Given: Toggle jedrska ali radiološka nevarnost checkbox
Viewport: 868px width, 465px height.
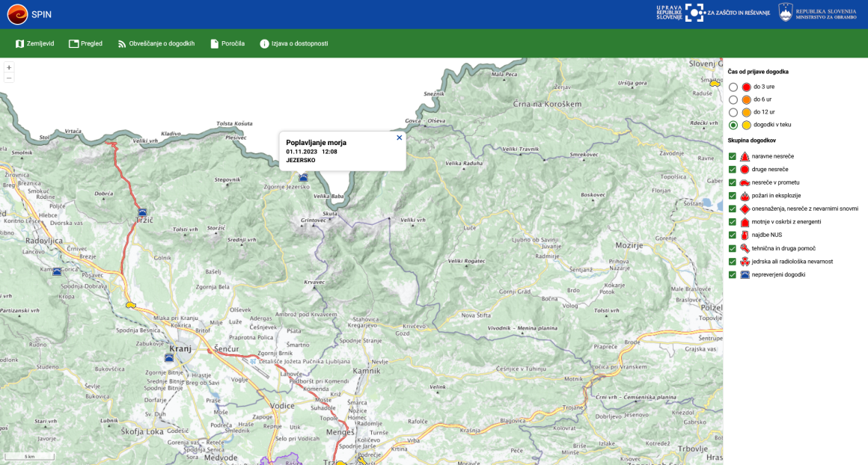Looking at the screenshot, I should (733, 262).
